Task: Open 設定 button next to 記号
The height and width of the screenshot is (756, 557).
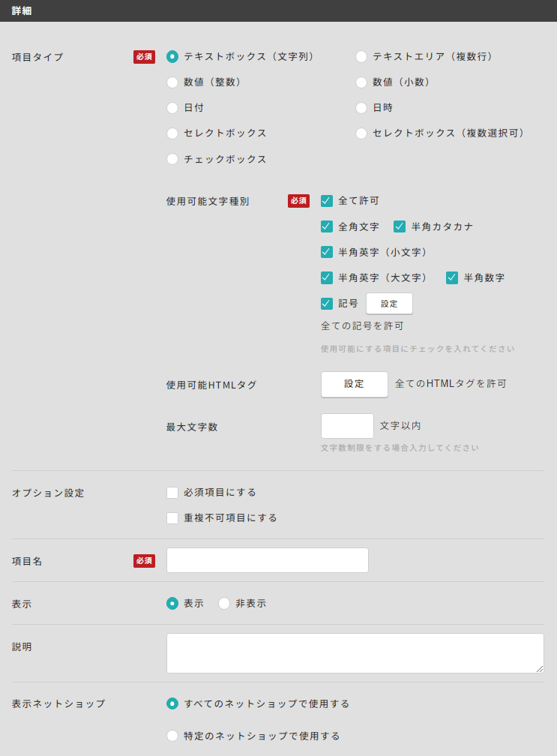Action: tap(389, 304)
